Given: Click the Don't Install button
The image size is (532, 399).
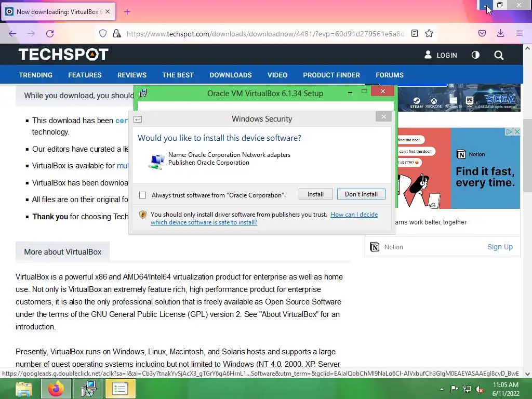Looking at the screenshot, I should pyautogui.click(x=361, y=194).
